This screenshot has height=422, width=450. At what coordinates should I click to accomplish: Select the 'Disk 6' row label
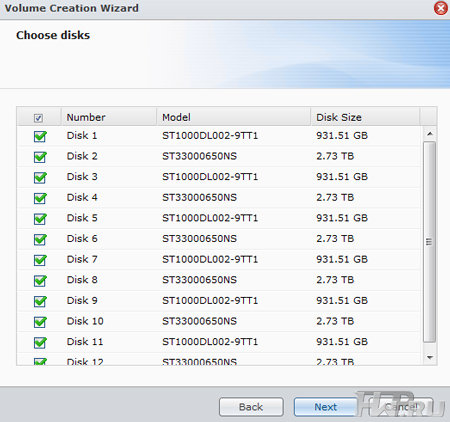pos(82,239)
